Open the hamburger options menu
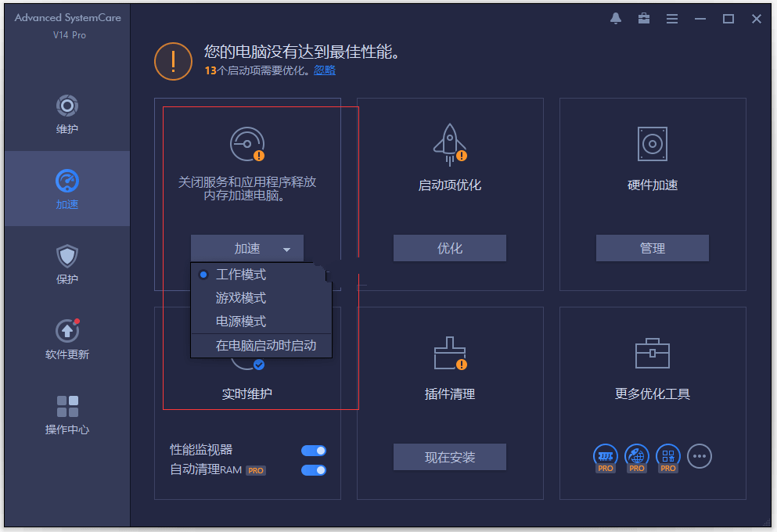The width and height of the screenshot is (777, 532). (x=672, y=19)
